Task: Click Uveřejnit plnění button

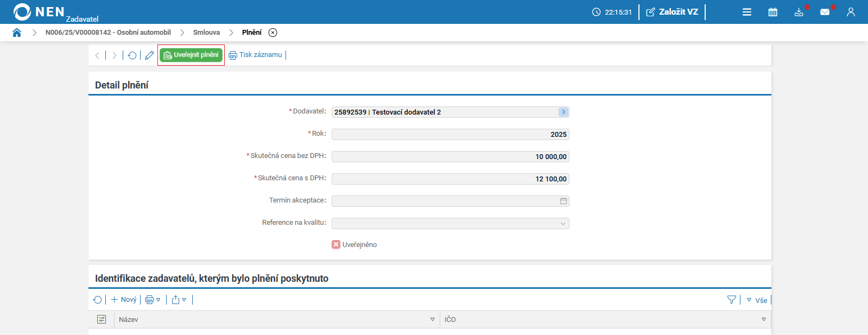Action: [x=191, y=55]
